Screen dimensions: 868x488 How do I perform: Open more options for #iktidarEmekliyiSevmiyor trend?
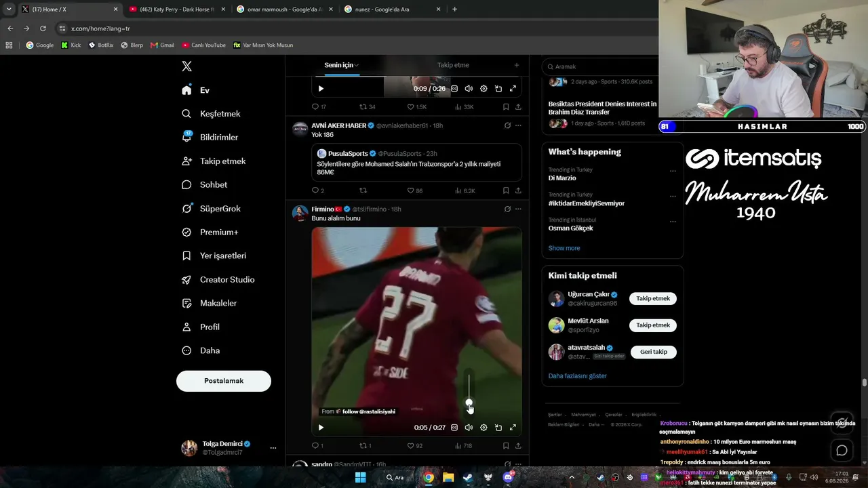(673, 196)
